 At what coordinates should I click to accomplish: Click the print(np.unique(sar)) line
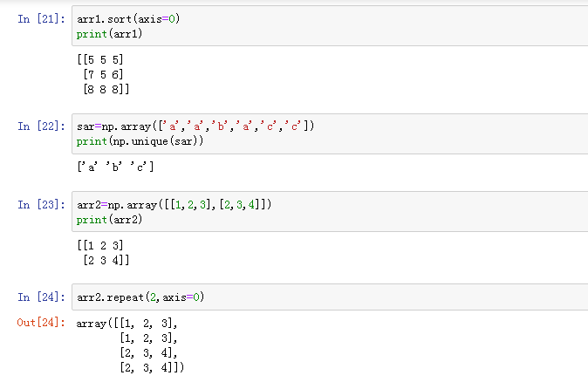140,141
